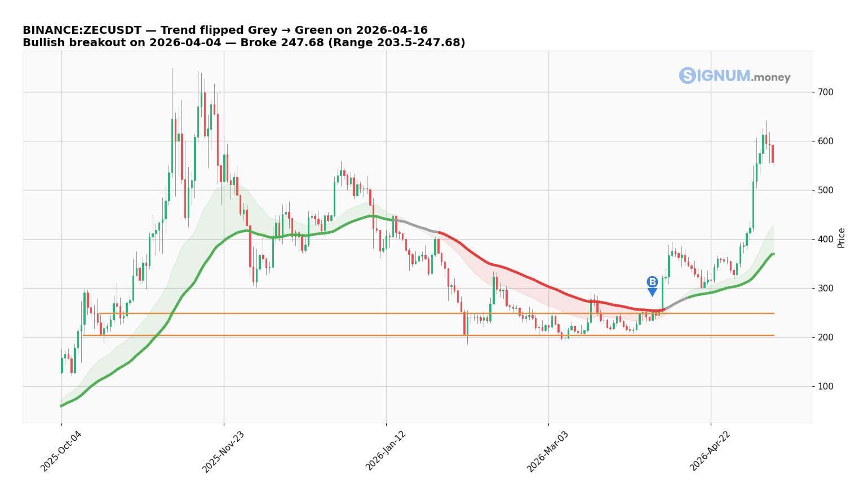Viewport: 868px width, 496px height.
Task: Click the 2025-Oct-04 date axis label
Action: point(60,451)
